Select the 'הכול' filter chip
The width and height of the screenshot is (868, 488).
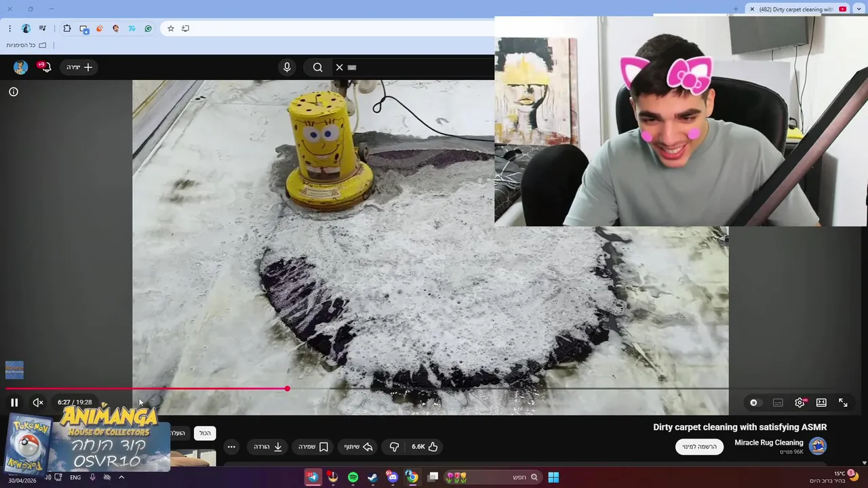pyautogui.click(x=205, y=433)
